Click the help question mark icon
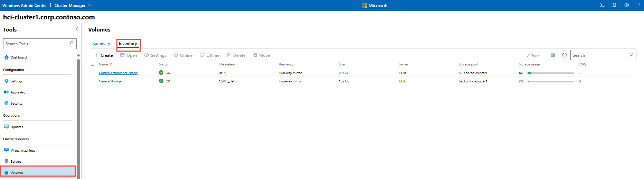Viewport: 644px width, 179px height. click(x=638, y=5)
